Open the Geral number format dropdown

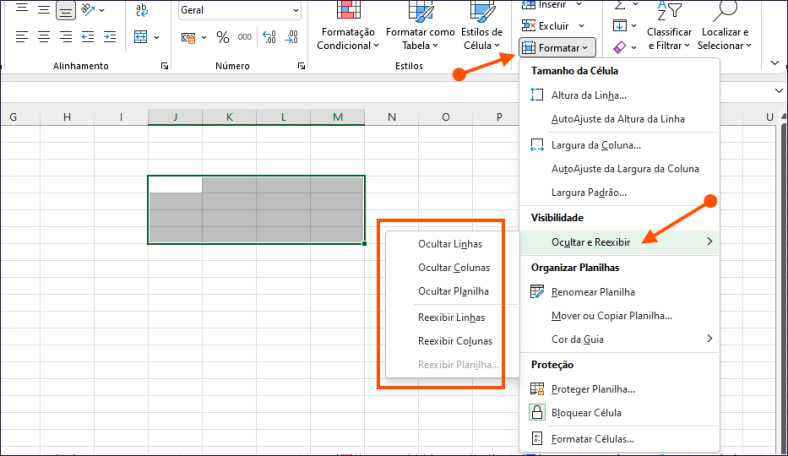(295, 10)
